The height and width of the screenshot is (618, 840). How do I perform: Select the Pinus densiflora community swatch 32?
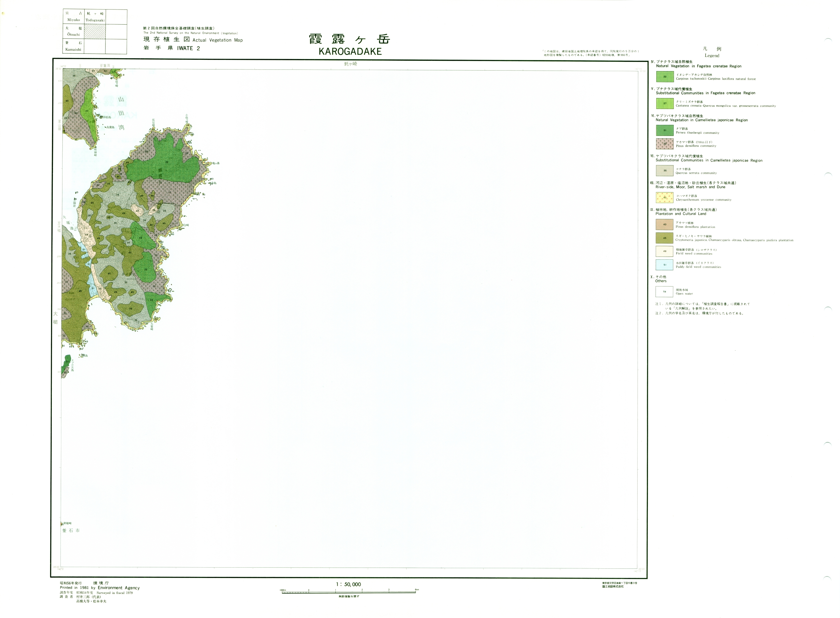665,144
